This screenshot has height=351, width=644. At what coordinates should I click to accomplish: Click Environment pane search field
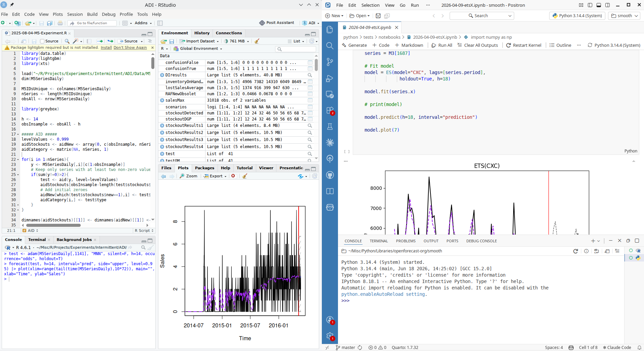point(296,49)
